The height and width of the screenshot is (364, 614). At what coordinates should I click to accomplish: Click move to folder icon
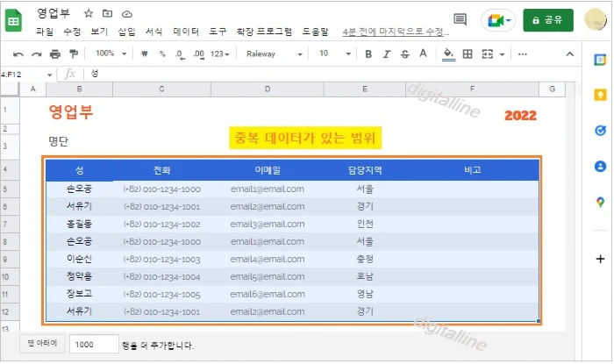point(107,14)
